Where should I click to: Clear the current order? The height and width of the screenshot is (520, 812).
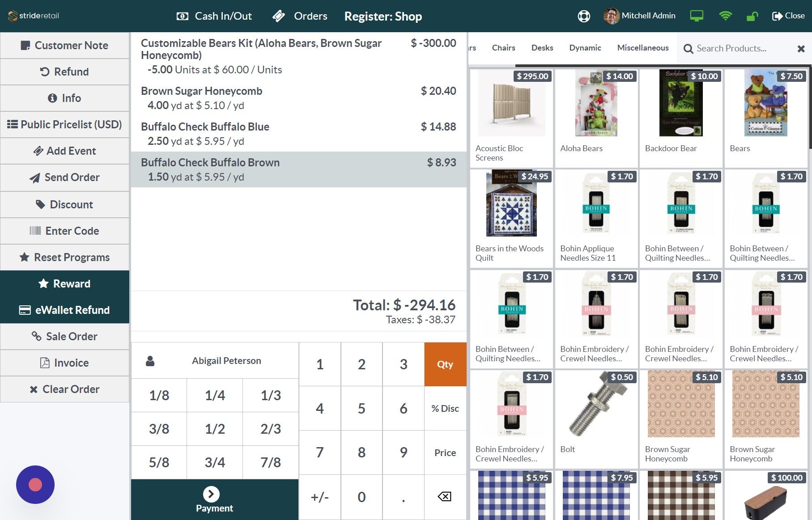pyautogui.click(x=65, y=389)
